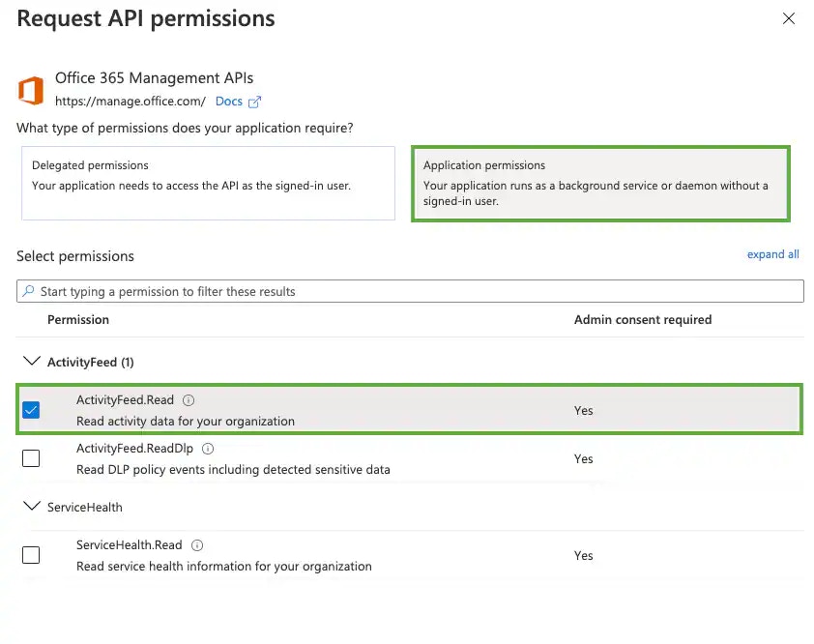Select the Application permissions option
This screenshot has height=644, width=814.
600,184
